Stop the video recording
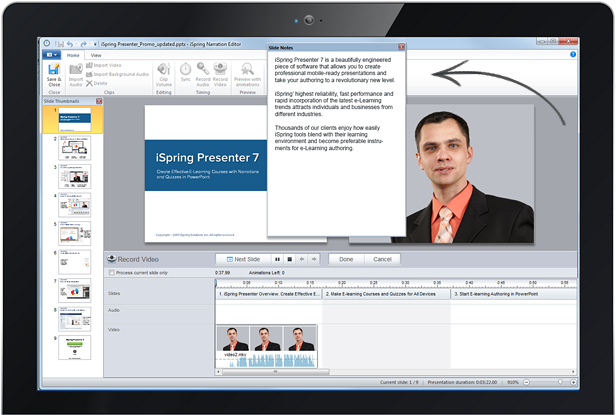Viewport: 616px width, 415px height. pos(290,259)
